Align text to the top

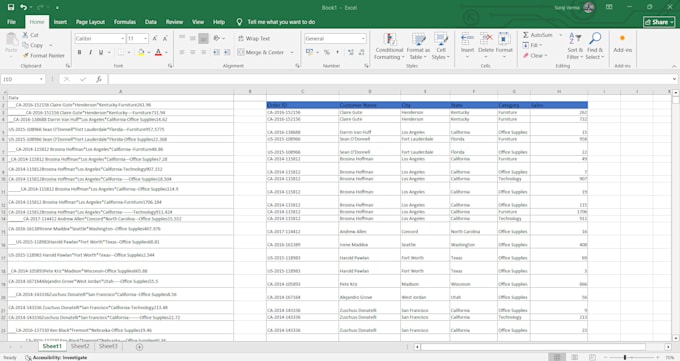click(182, 38)
